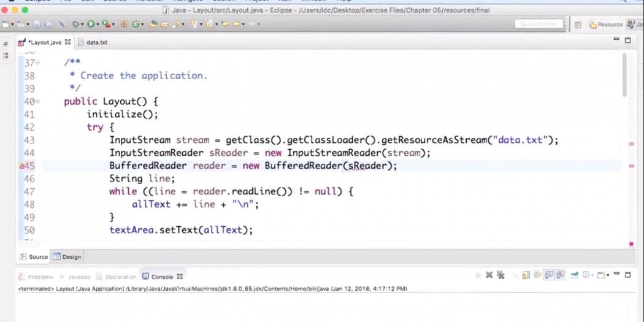644x322 pixels.
Task: Maximize the editor area
Action: (x=627, y=40)
